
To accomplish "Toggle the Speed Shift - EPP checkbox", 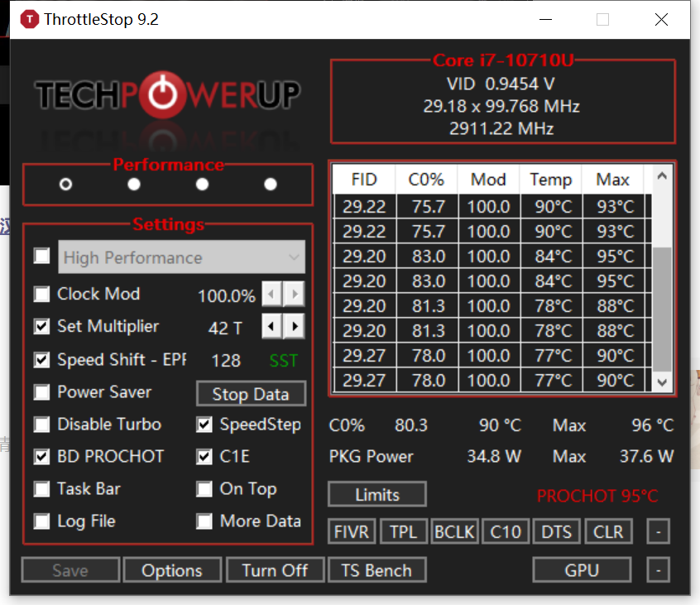I will pos(42,360).
